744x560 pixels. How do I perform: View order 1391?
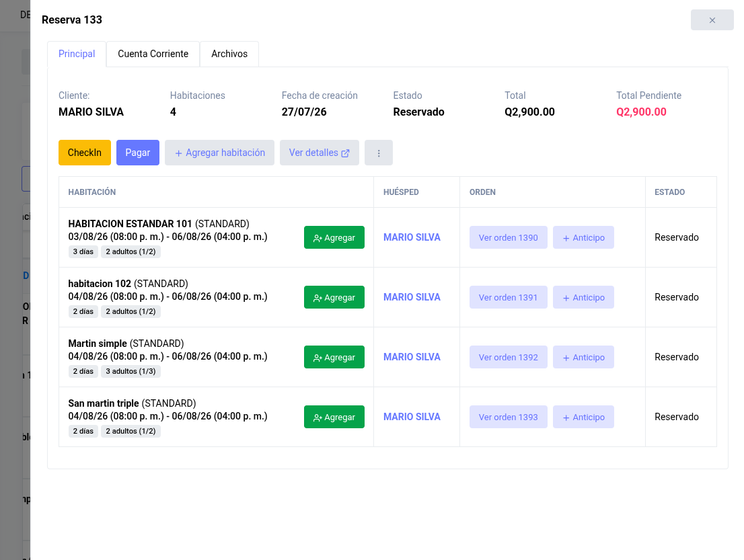tap(508, 297)
